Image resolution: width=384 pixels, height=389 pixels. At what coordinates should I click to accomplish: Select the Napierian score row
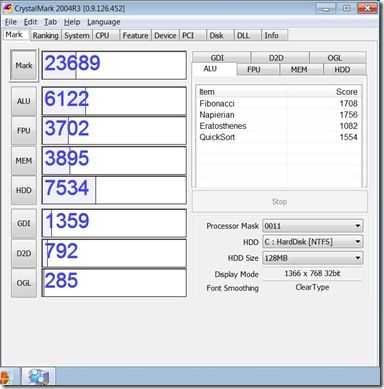coord(279,115)
